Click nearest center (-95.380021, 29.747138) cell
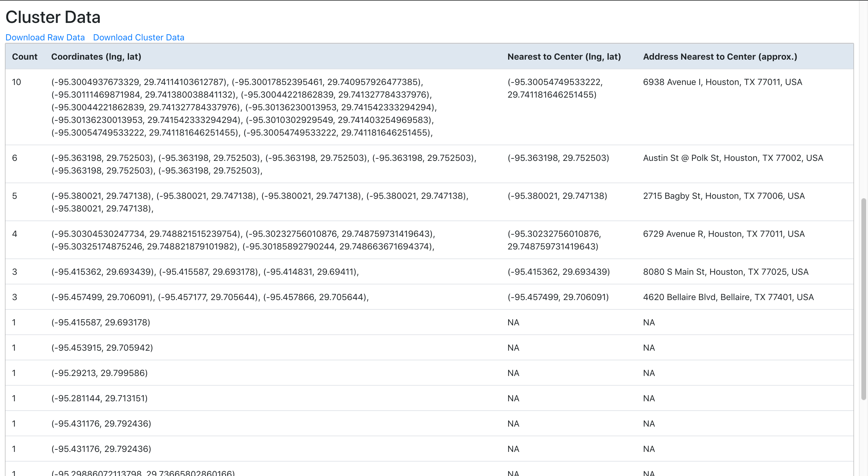The width and height of the screenshot is (868, 476). tap(557, 196)
